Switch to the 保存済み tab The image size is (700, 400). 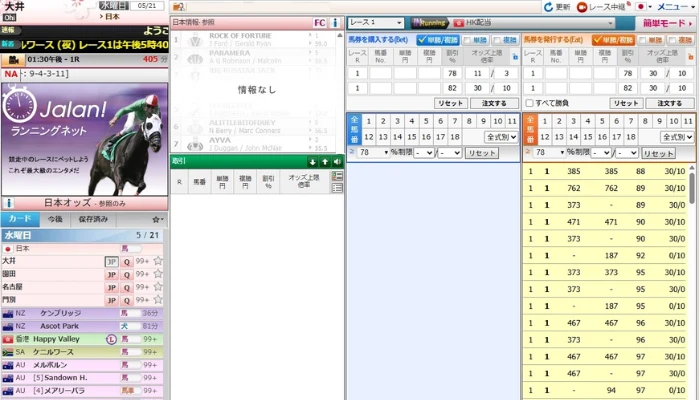point(93,218)
